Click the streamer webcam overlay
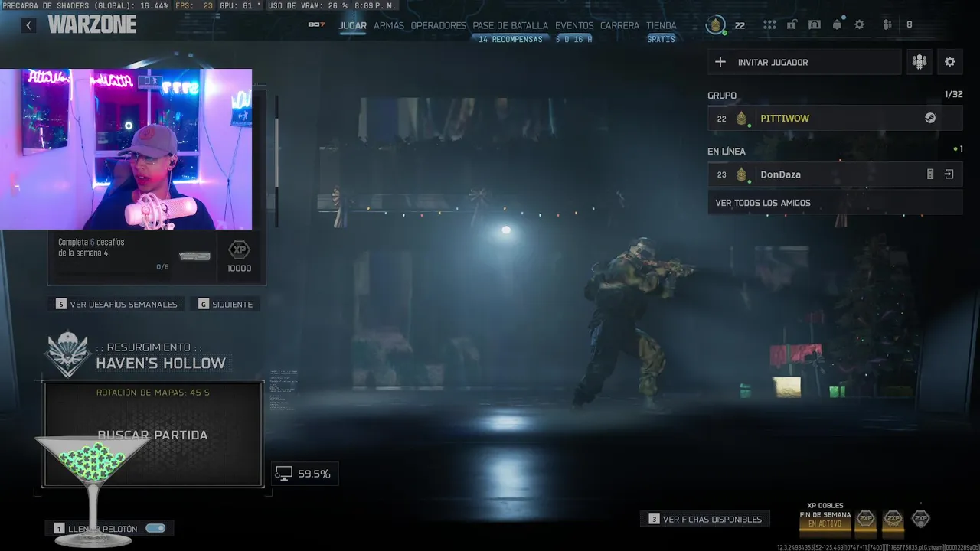The image size is (980, 551). [x=126, y=149]
